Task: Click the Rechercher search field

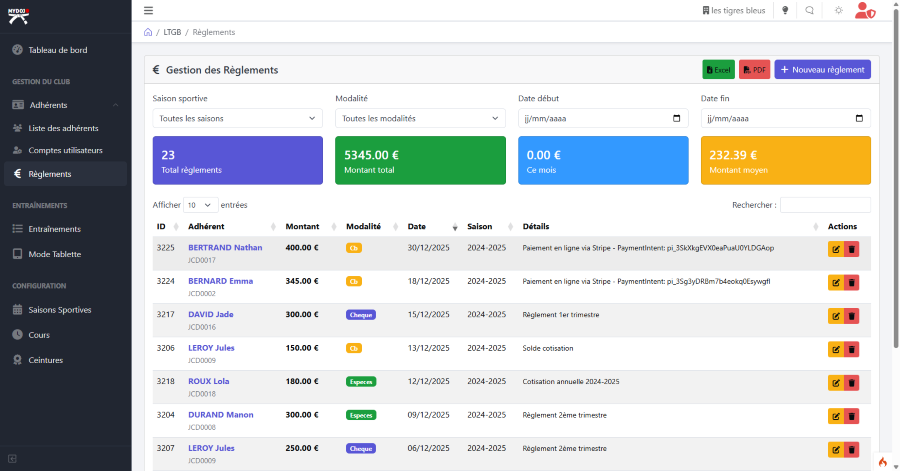Action: (x=824, y=205)
